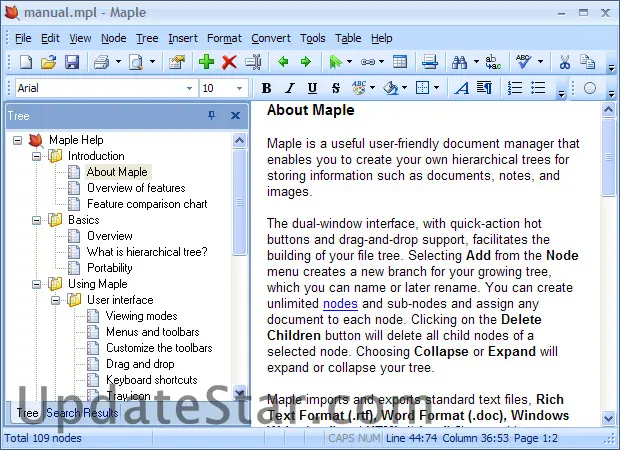
Task: Select the 'Feature comparison chart' node
Action: [147, 204]
